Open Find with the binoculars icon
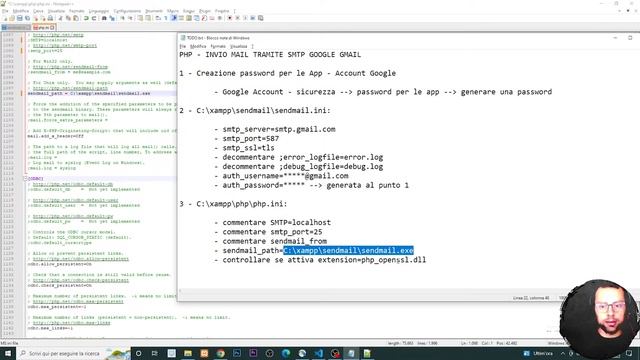The image size is (640, 360). 104,18
